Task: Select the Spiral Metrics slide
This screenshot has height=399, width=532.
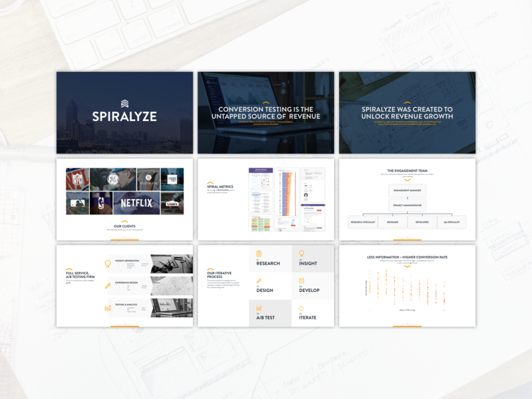Action: point(265,199)
